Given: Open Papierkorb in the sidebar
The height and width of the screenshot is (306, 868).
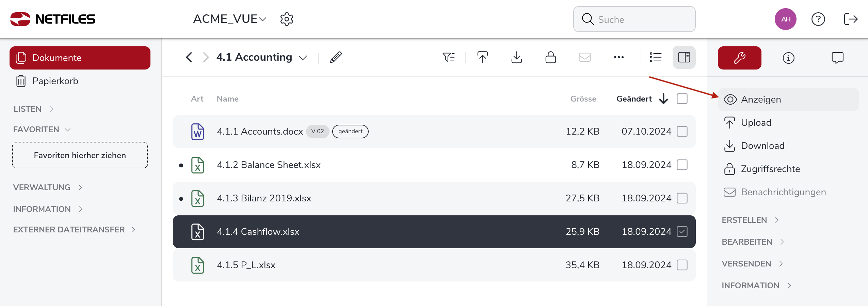Looking at the screenshot, I should [x=55, y=81].
